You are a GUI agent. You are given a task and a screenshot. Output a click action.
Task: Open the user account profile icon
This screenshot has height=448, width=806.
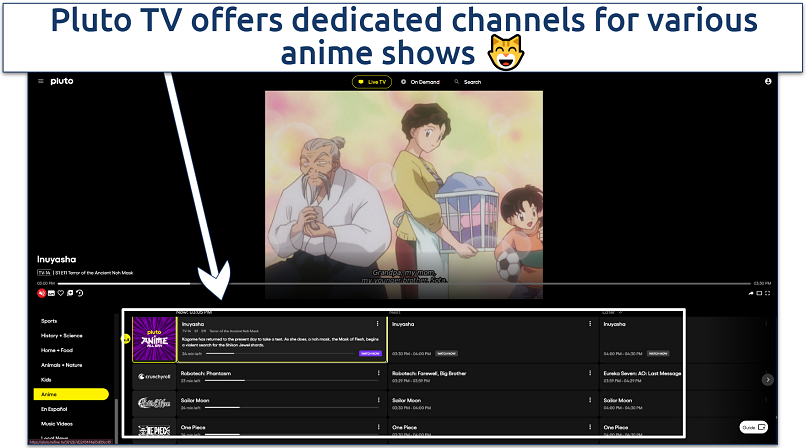click(x=768, y=81)
